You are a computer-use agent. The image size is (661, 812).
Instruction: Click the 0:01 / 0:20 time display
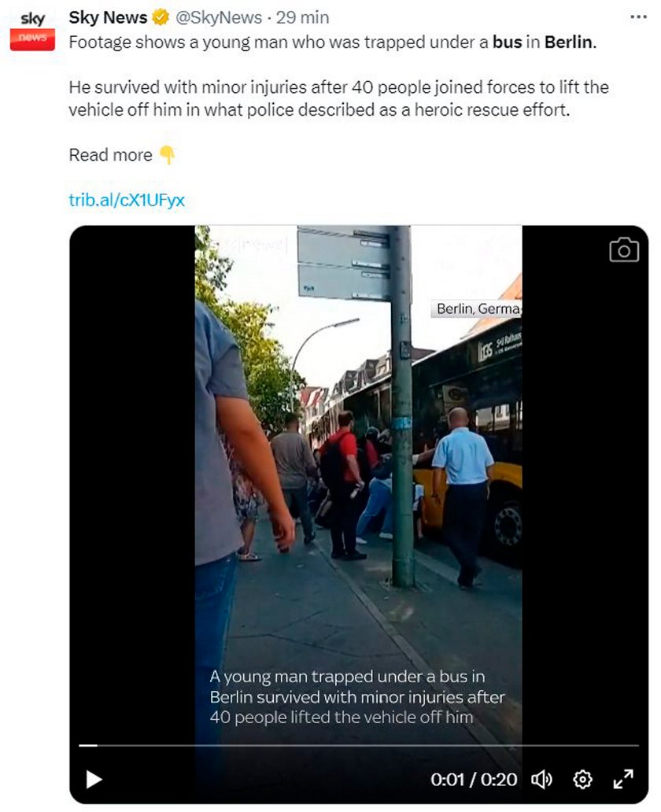474,780
